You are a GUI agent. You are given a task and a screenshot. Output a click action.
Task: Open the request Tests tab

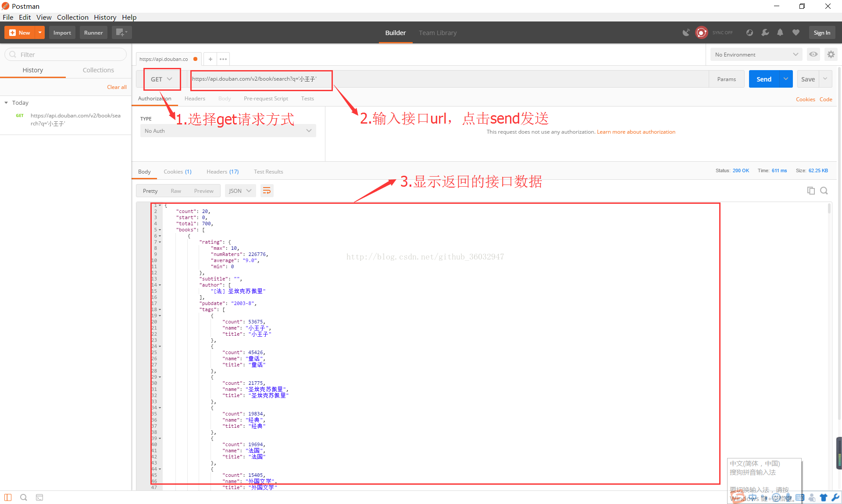(307, 99)
